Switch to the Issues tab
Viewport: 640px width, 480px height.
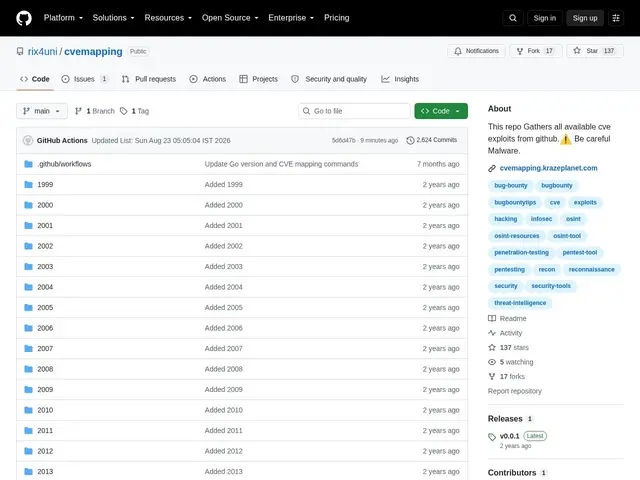click(84, 79)
